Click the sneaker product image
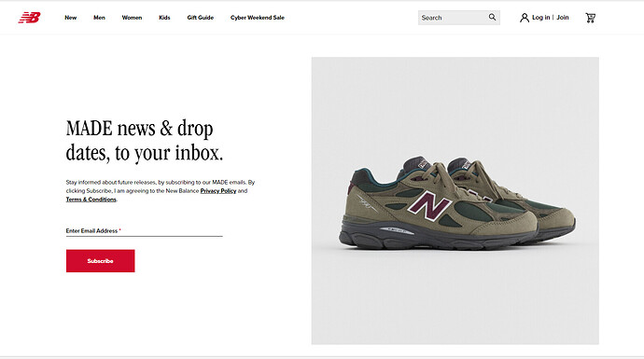The image size is (644, 359). (455, 200)
